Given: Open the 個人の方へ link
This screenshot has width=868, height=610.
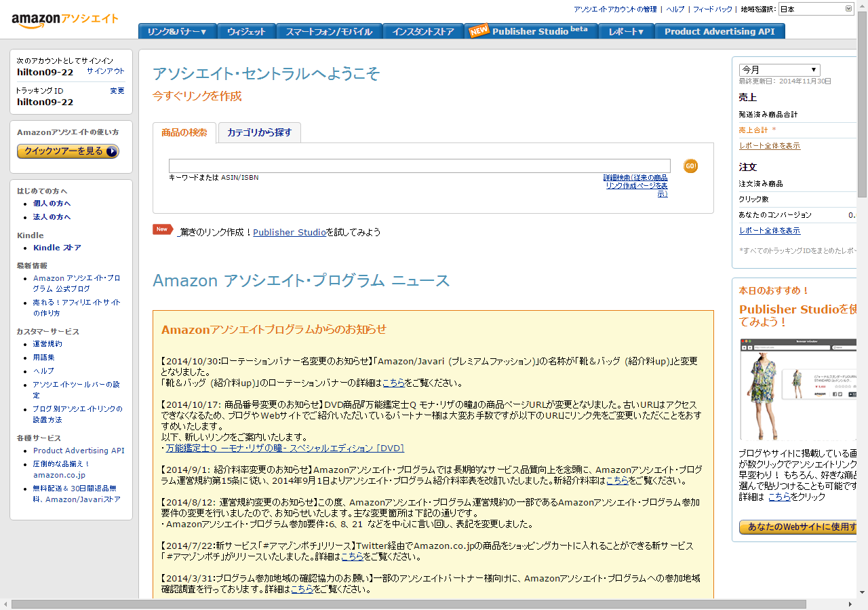Looking at the screenshot, I should [52, 204].
